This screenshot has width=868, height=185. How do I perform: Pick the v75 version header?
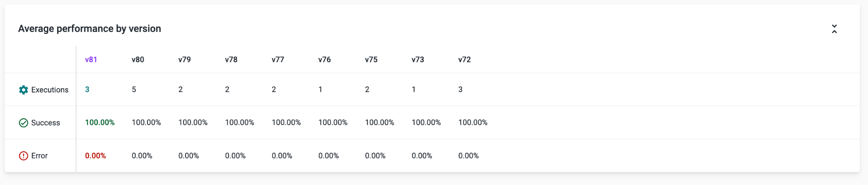click(x=371, y=60)
